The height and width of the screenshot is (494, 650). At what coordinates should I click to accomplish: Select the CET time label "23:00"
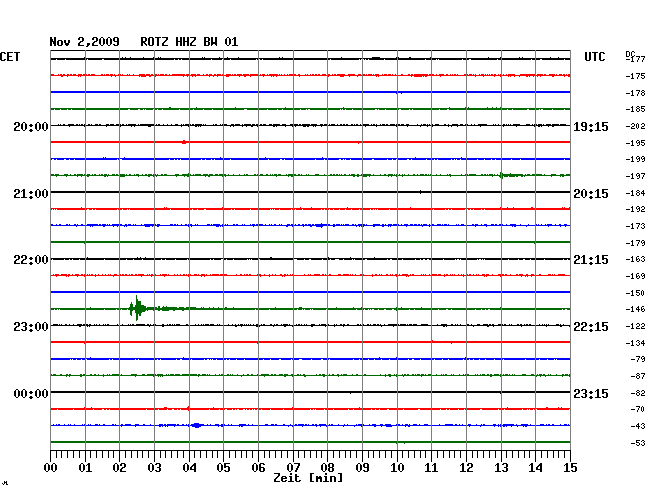pyautogui.click(x=31, y=327)
